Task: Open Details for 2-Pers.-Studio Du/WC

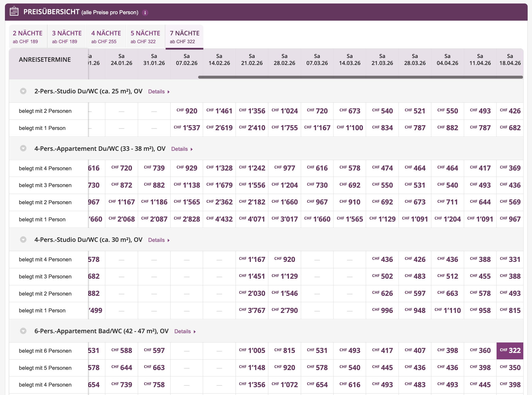Action: pyautogui.click(x=159, y=92)
